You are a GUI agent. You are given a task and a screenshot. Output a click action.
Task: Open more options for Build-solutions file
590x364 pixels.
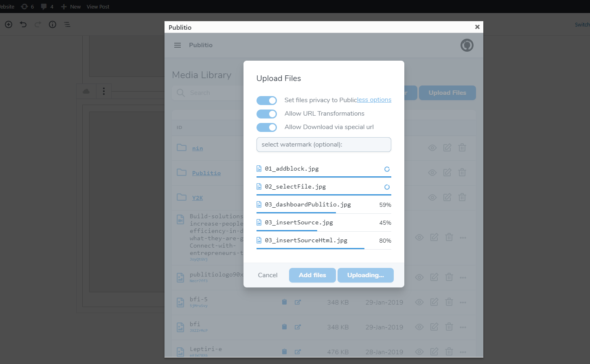pyautogui.click(x=463, y=238)
